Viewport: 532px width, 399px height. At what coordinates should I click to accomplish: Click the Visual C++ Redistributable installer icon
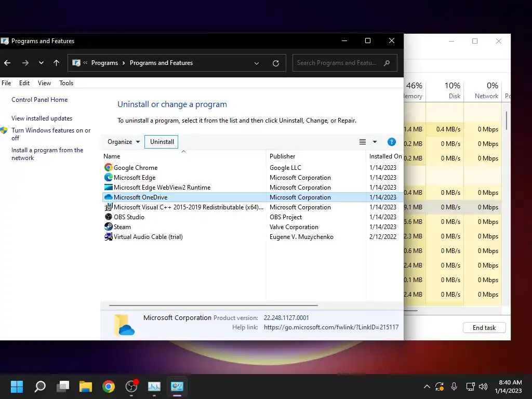[x=108, y=207]
